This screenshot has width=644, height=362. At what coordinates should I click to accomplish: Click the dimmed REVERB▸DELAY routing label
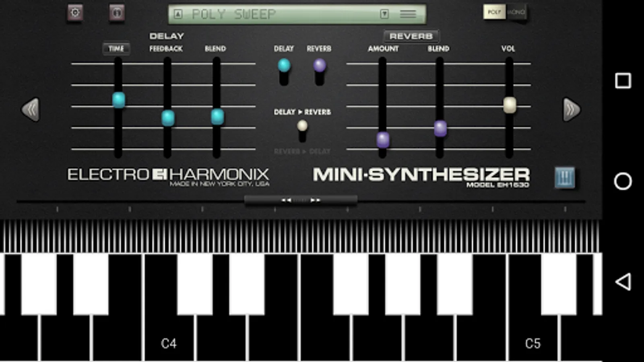coord(302,152)
